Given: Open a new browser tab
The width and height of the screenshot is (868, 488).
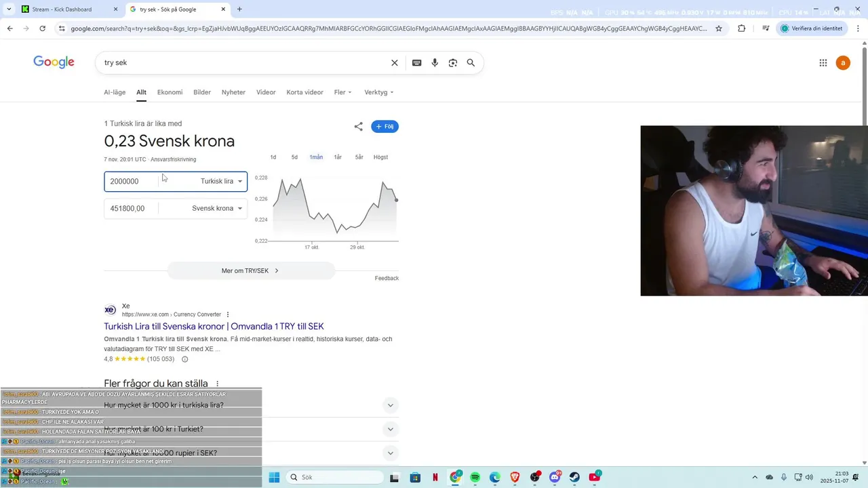Looking at the screenshot, I should [239, 9].
